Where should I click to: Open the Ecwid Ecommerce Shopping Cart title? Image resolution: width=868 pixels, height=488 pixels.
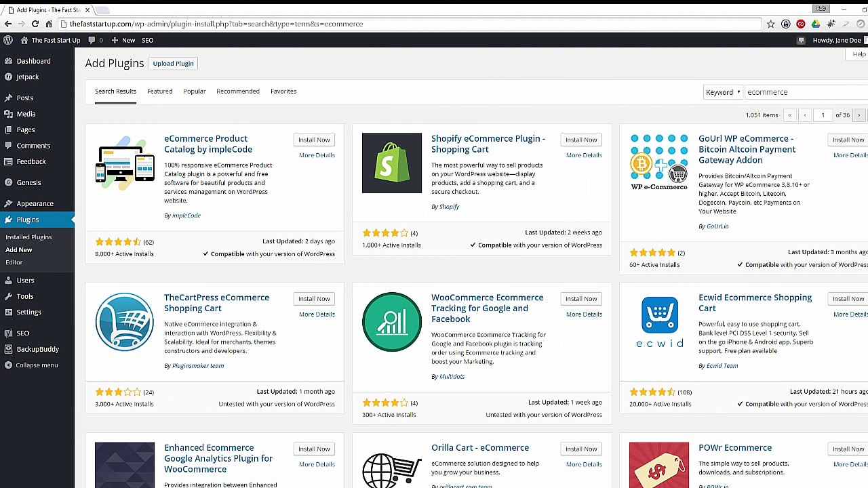pyautogui.click(x=755, y=303)
